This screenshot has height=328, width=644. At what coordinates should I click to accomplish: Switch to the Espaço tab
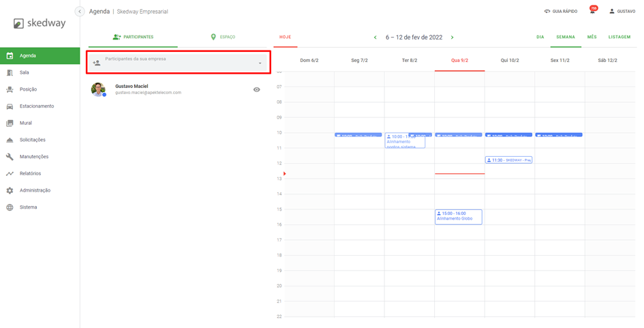click(x=223, y=37)
